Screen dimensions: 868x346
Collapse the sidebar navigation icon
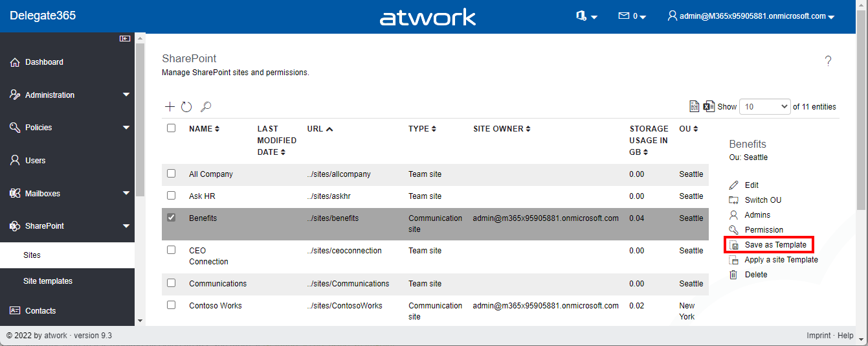coord(125,39)
